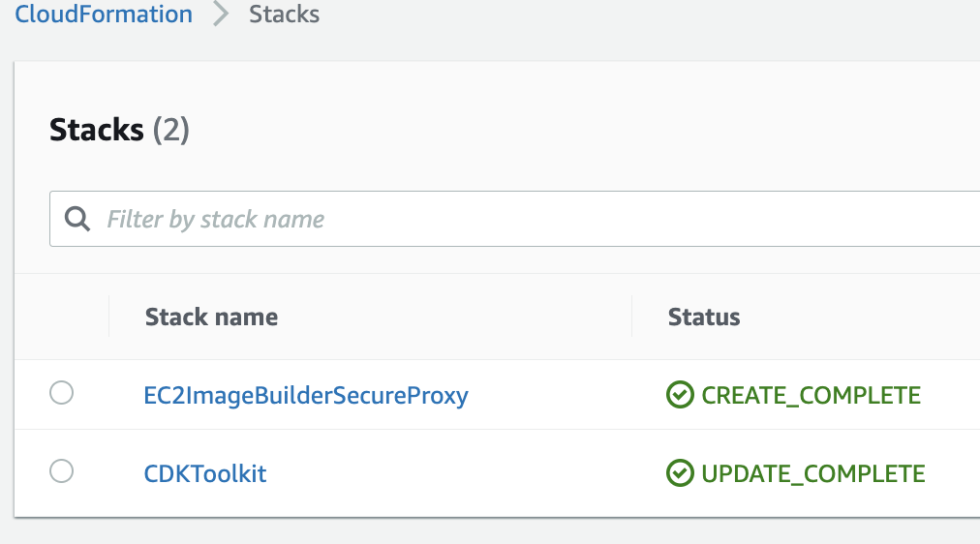The width and height of the screenshot is (980, 544).
Task: Click the UPDATE_COMPLETE green checkmark icon
Action: click(680, 472)
